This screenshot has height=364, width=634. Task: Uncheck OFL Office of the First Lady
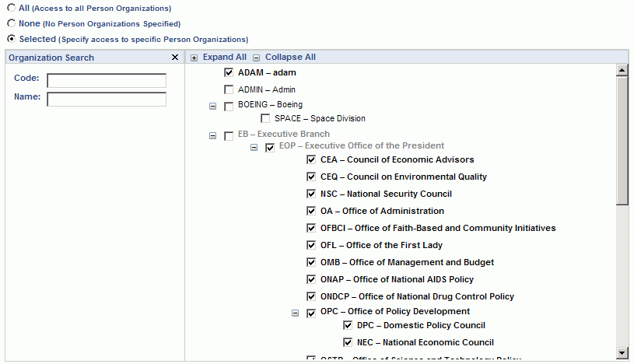[311, 245]
